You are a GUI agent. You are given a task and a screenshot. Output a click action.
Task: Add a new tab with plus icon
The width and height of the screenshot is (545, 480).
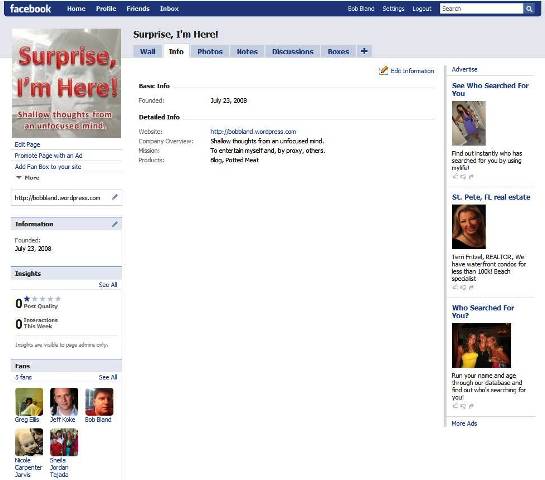(x=364, y=51)
